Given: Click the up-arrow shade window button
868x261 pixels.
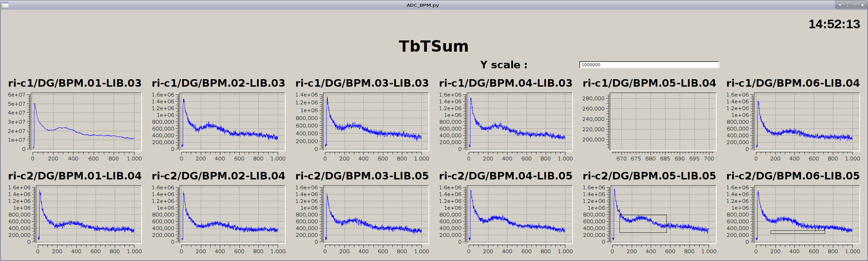Looking at the screenshot, I should pos(840,5).
